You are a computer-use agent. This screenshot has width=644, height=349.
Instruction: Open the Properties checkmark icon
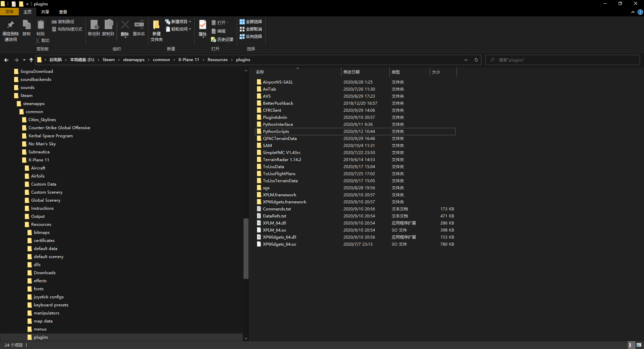click(x=203, y=29)
